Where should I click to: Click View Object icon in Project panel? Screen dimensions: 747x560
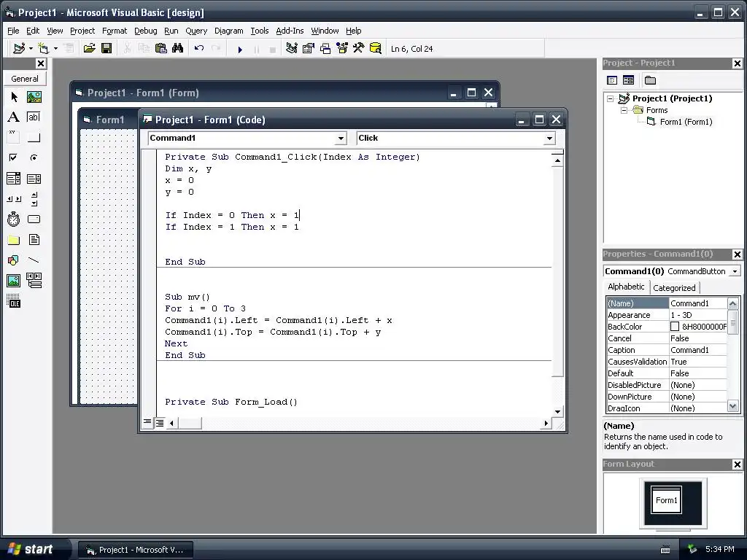point(628,80)
